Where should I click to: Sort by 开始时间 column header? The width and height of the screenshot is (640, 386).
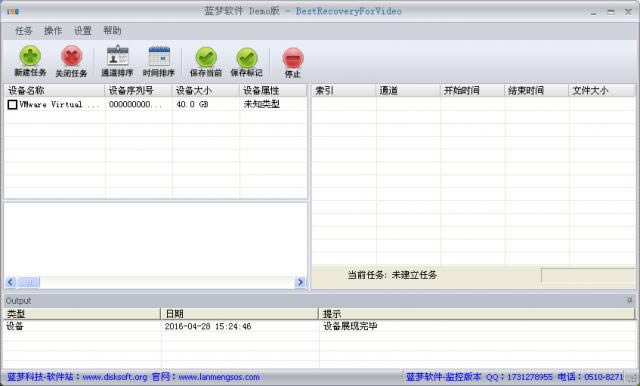coord(472,91)
